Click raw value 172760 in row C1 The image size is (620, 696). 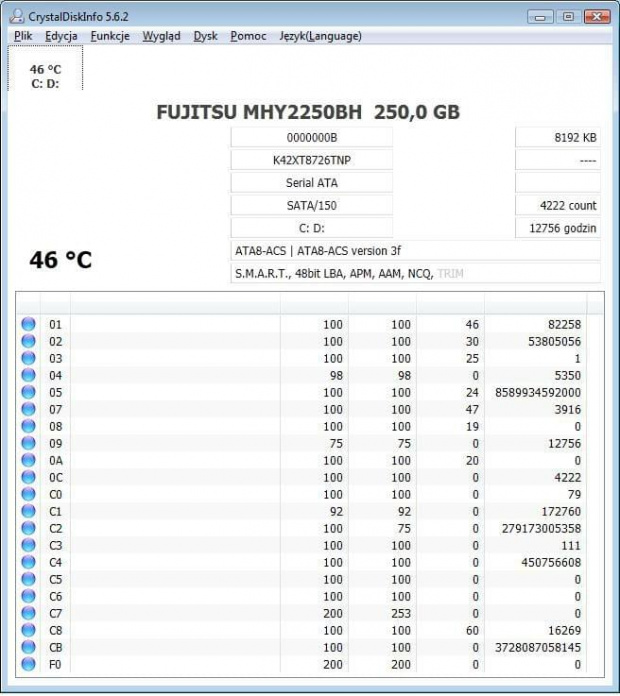coord(561,511)
